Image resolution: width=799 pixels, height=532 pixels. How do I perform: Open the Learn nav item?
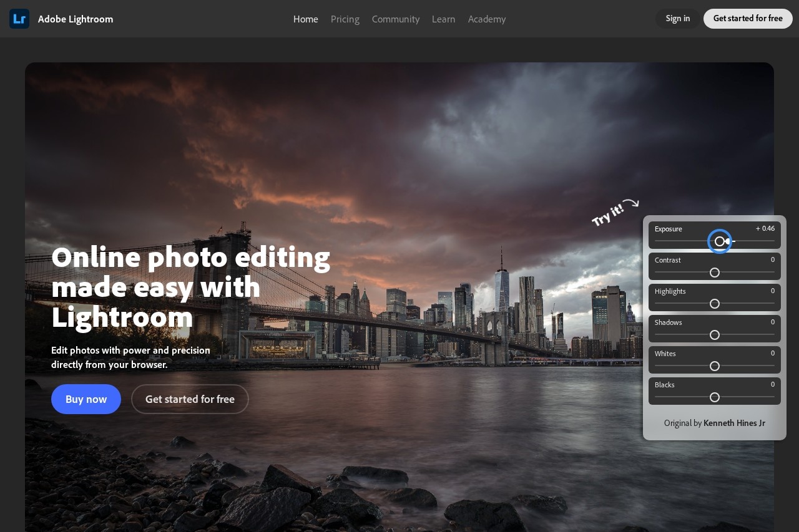pyautogui.click(x=444, y=19)
